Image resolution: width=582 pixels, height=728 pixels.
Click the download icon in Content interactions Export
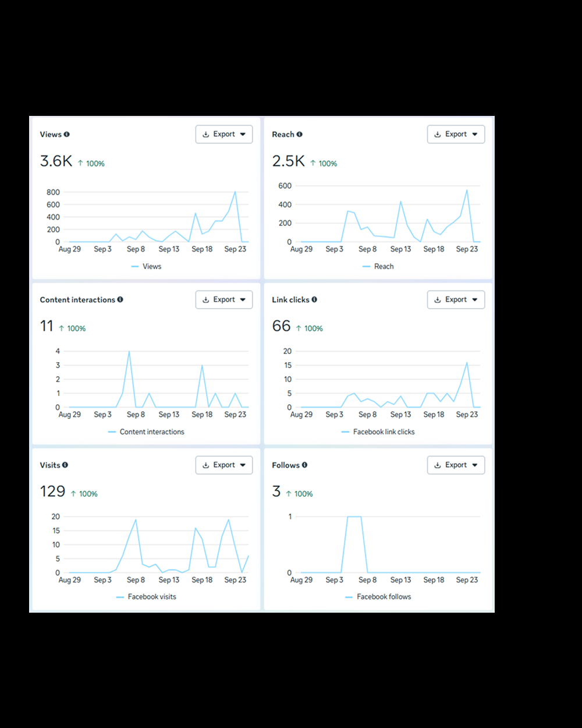pyautogui.click(x=205, y=299)
